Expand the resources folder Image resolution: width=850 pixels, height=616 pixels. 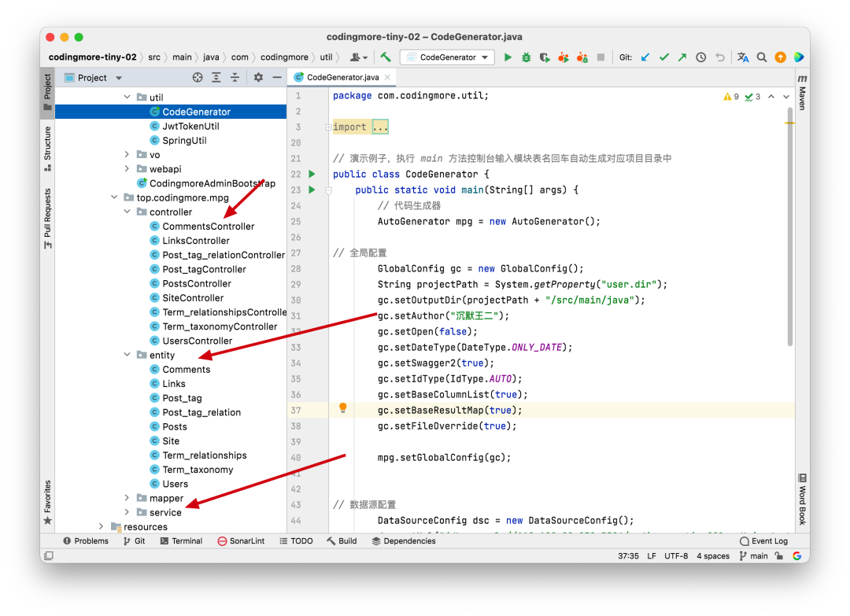coord(101,526)
